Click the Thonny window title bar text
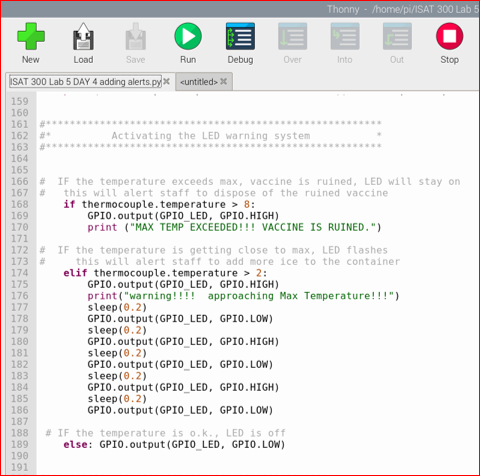 pyautogui.click(x=403, y=9)
